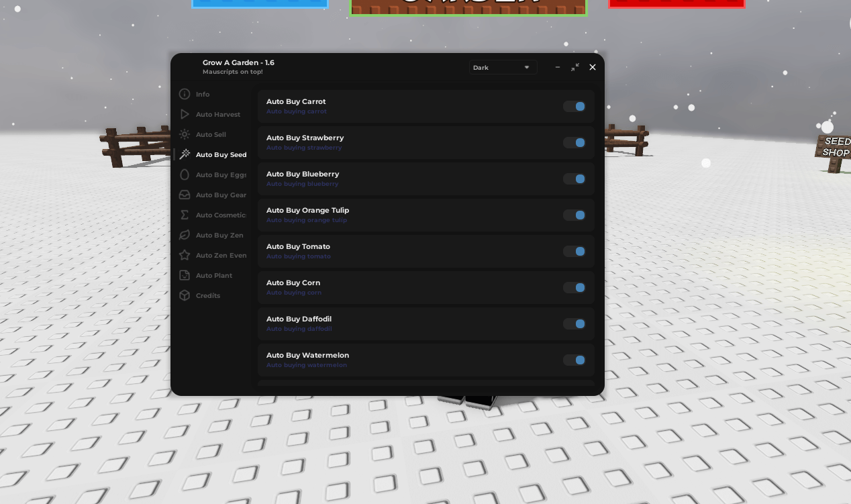
Task: Go to the Auto Sell tab
Action: click(x=211, y=135)
